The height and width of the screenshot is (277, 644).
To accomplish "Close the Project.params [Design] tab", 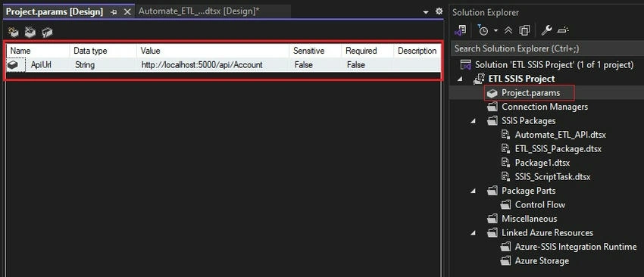I will pos(127,12).
